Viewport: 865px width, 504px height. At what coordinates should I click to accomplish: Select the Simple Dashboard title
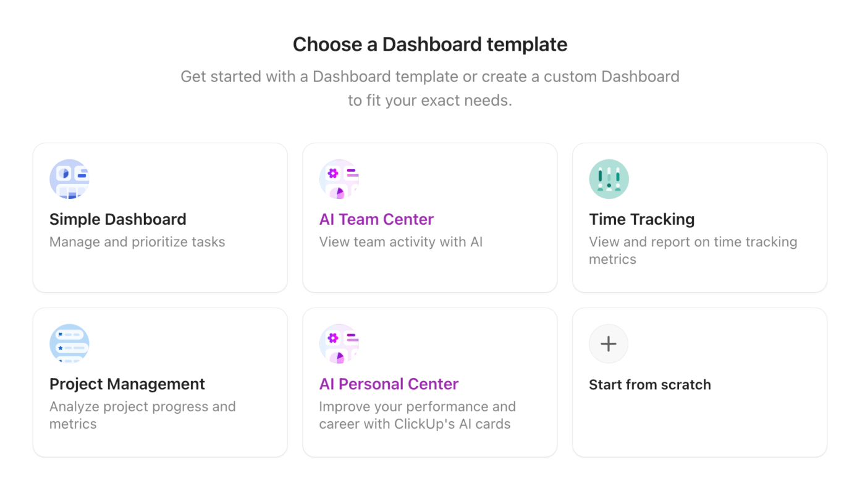click(117, 219)
